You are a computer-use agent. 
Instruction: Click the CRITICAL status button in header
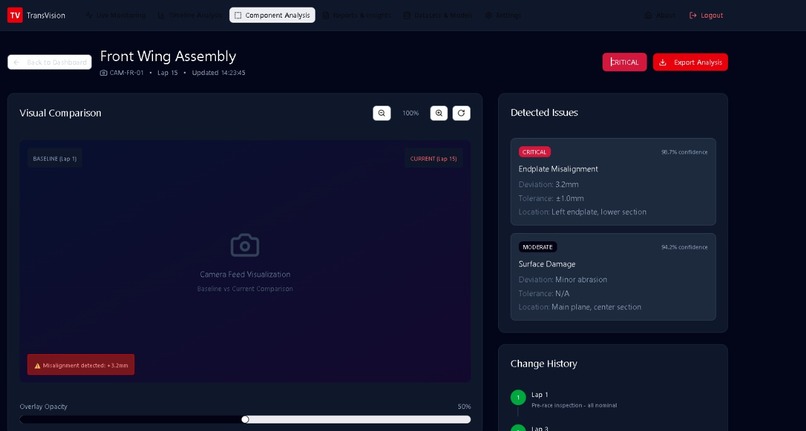pos(625,62)
